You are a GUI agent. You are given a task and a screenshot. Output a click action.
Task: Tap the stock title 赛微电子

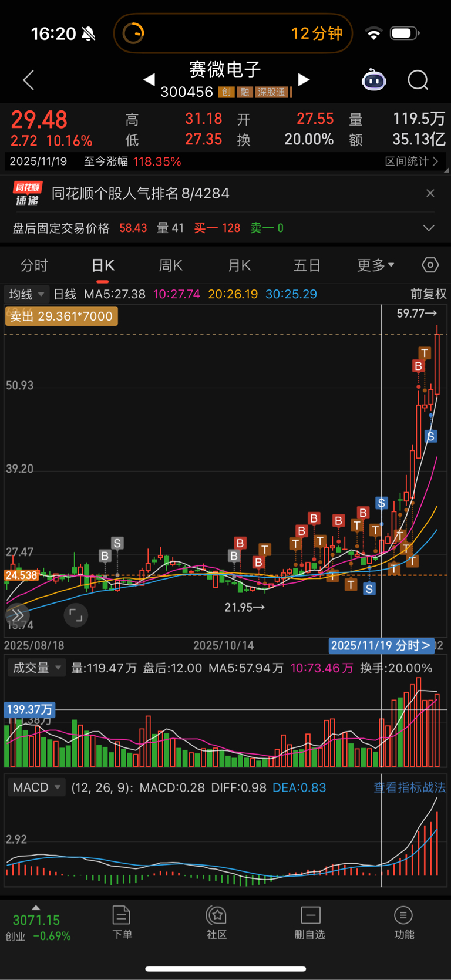[225, 70]
